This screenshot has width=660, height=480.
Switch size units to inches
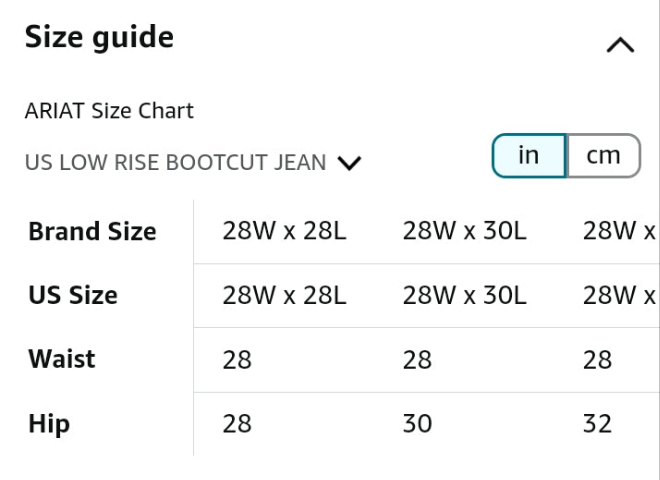[529, 156]
